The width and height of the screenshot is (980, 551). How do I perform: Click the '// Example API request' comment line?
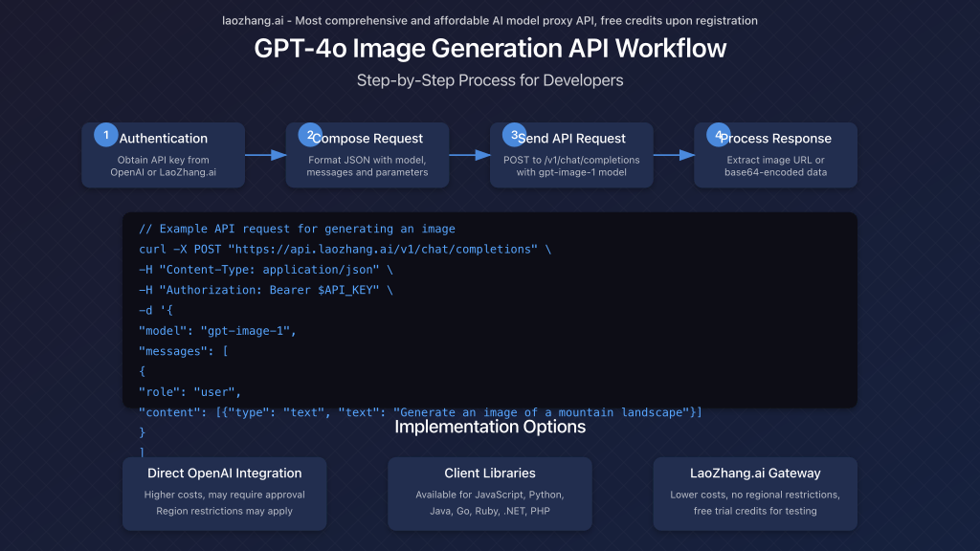(297, 229)
